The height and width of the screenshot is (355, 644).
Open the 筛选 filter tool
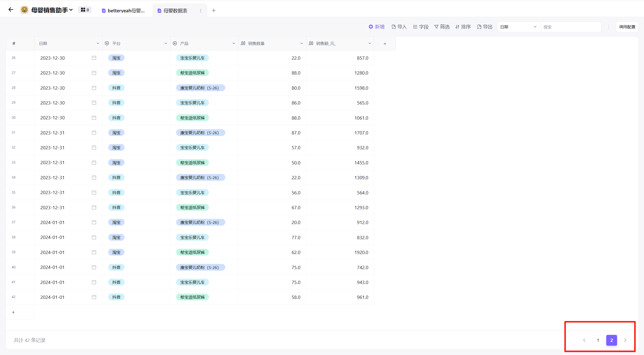442,27
